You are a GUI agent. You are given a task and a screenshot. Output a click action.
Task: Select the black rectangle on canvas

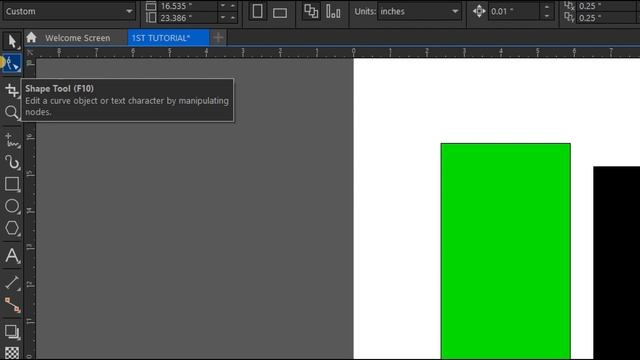click(x=616, y=262)
